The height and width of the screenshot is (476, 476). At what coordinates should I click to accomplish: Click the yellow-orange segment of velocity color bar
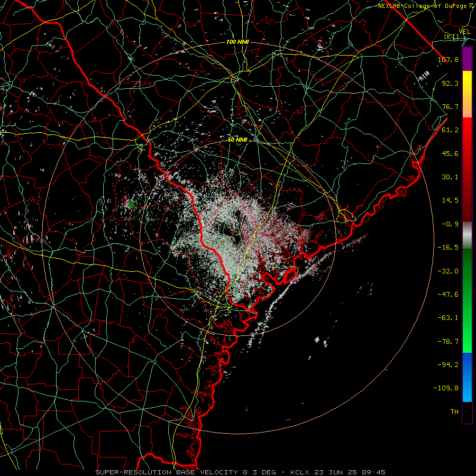click(x=467, y=94)
